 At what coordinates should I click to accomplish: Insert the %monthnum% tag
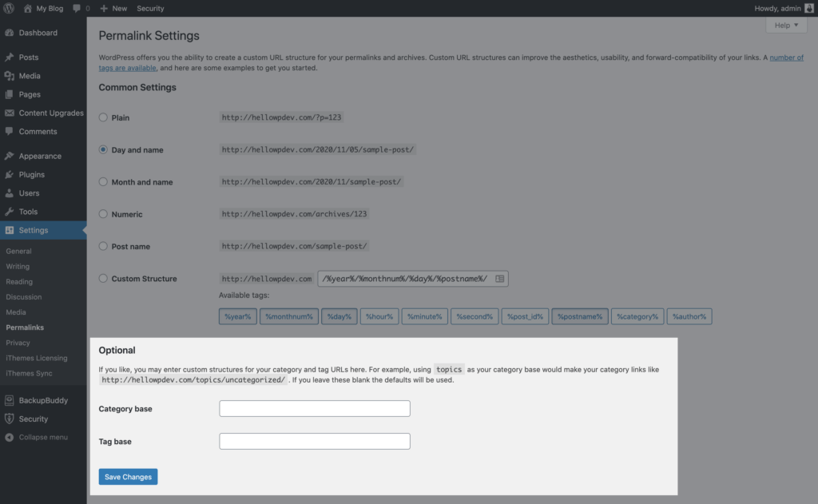pos(289,316)
